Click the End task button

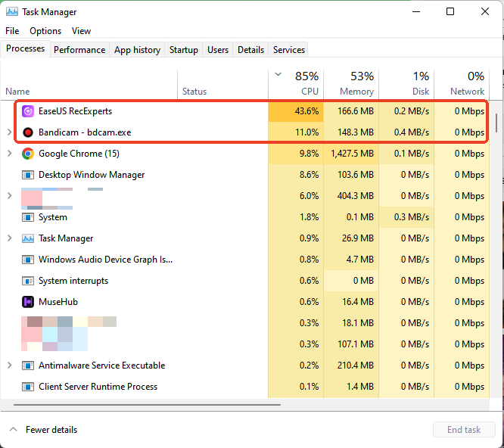pyautogui.click(x=464, y=430)
